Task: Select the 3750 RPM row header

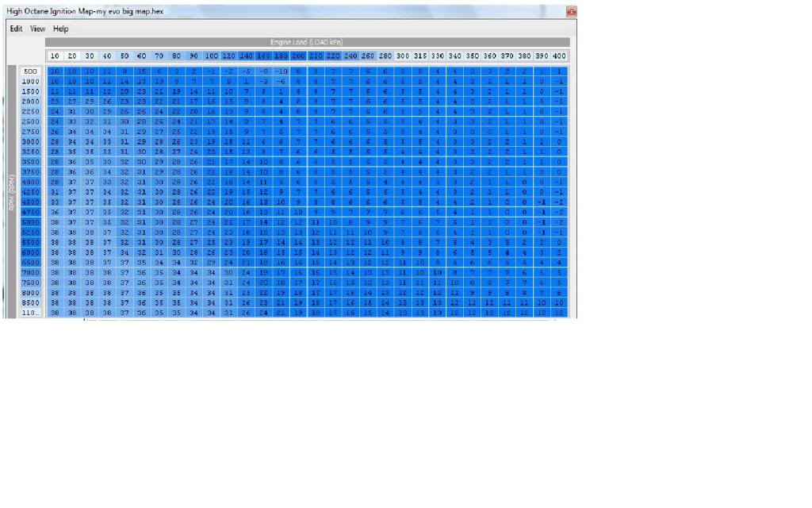Action: pyautogui.click(x=31, y=172)
